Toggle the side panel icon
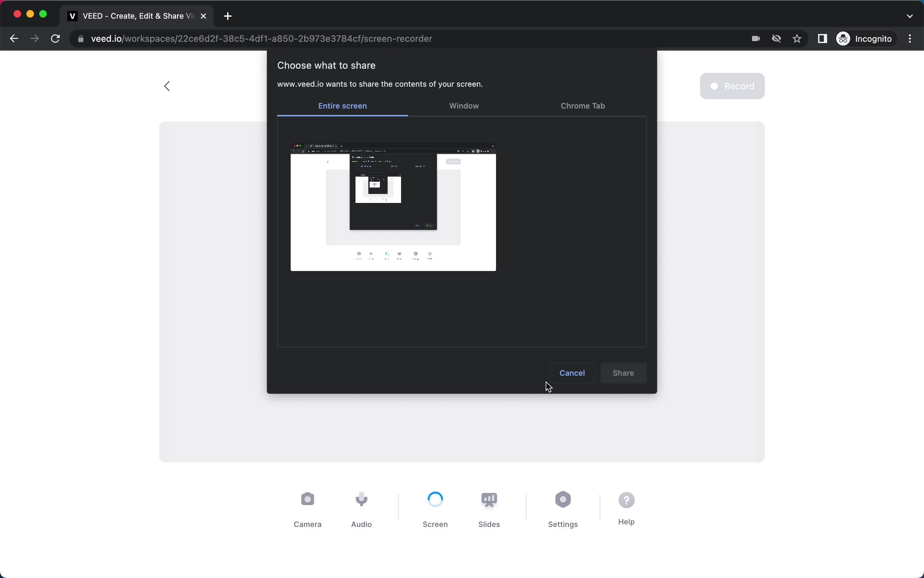 822,39
